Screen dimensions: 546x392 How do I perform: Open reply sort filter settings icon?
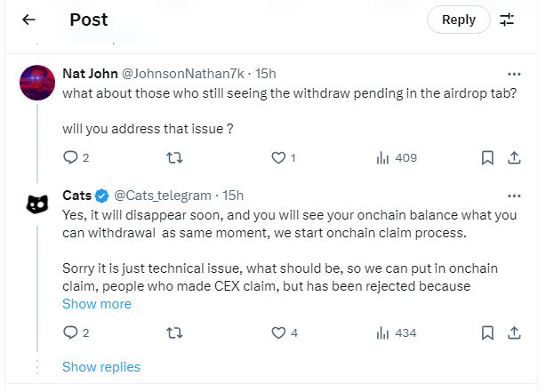click(x=507, y=20)
